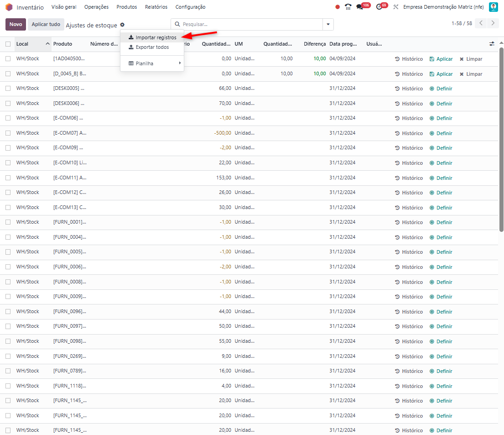Check the box for the [E-COM11] row

pyautogui.click(x=8, y=178)
